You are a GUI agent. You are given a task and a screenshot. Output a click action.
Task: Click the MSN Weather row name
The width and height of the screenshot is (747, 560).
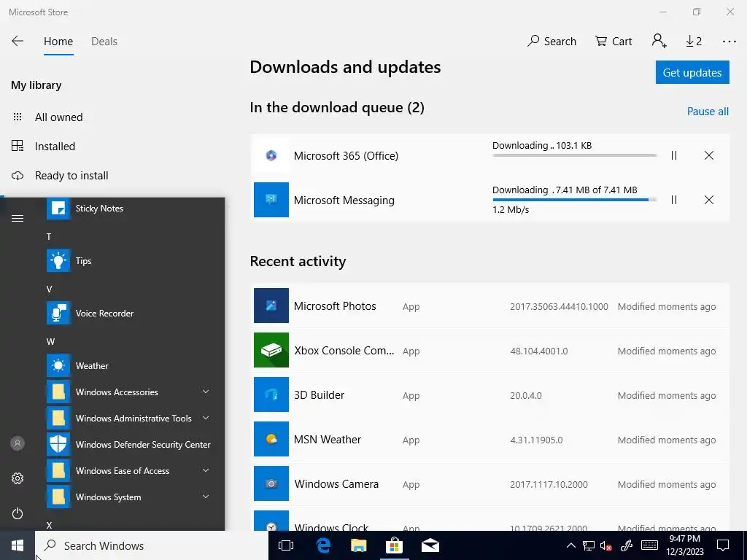click(328, 440)
